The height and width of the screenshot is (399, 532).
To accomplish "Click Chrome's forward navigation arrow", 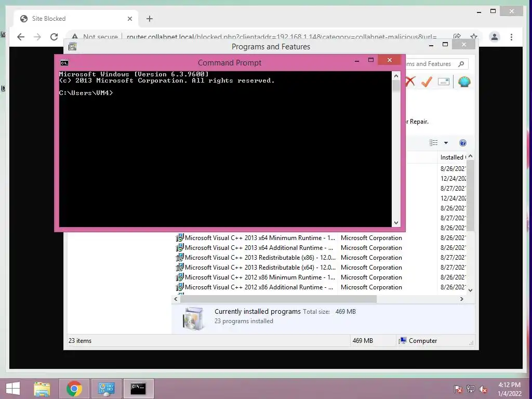I will click(37, 37).
